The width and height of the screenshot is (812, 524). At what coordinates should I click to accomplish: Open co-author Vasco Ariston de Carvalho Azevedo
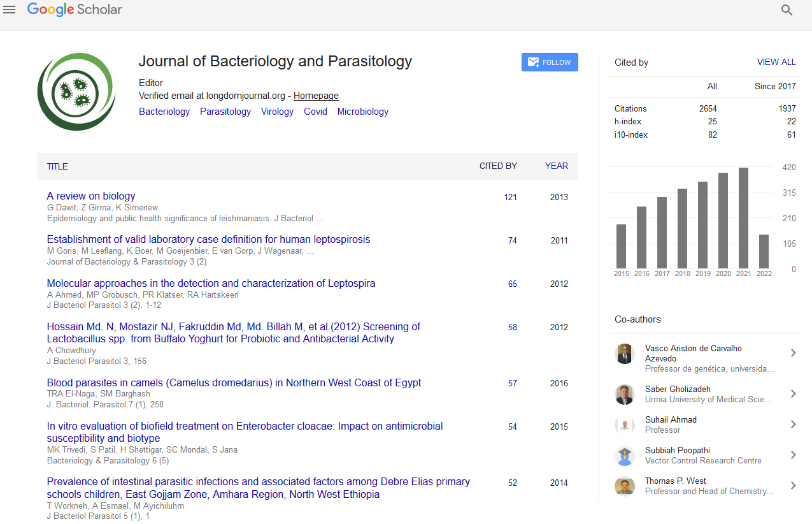693,353
